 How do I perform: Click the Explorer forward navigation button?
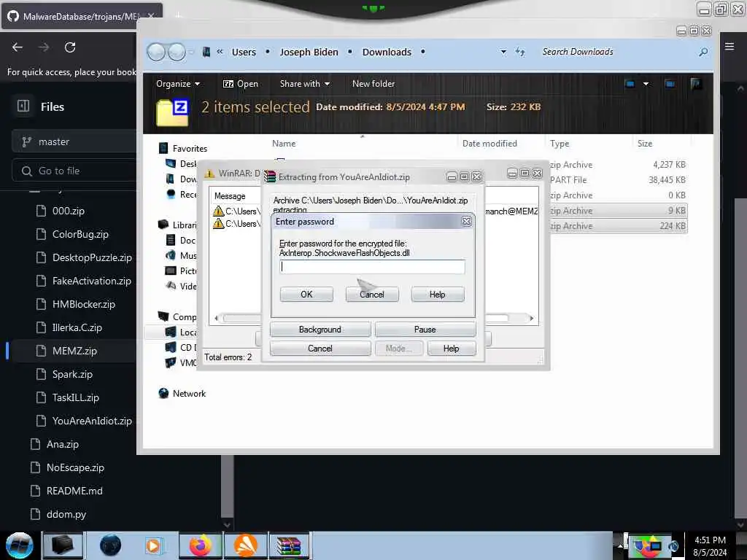(x=177, y=52)
